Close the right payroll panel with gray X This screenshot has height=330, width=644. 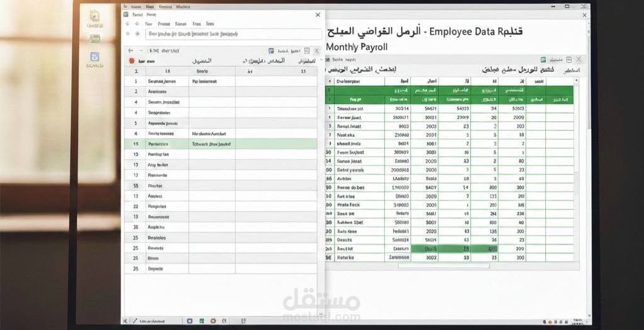tap(579, 60)
